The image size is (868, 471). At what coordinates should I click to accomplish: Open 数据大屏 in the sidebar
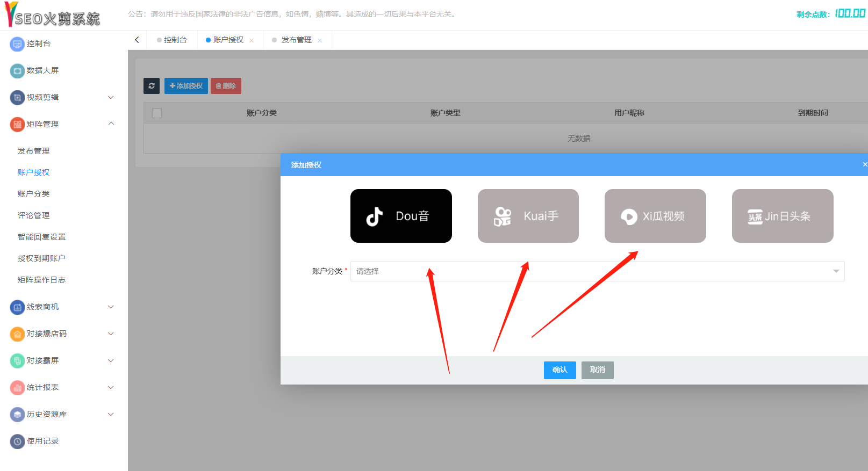point(42,70)
